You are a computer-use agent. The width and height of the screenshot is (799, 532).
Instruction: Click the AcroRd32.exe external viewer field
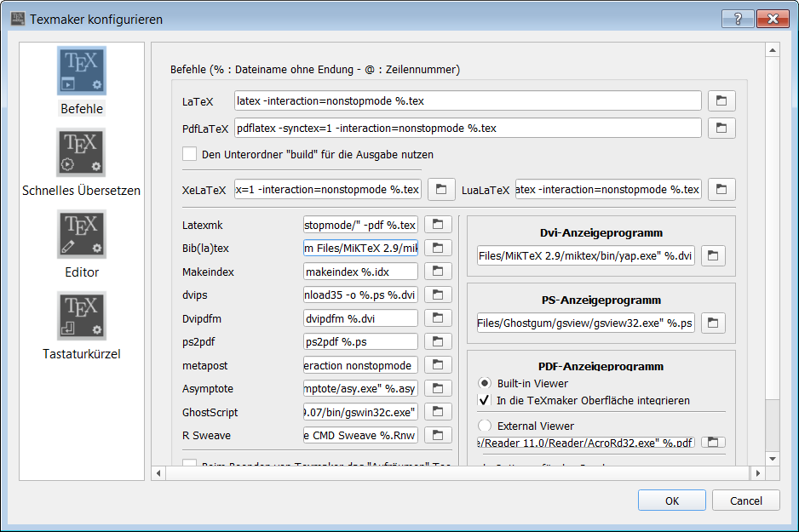click(x=585, y=443)
